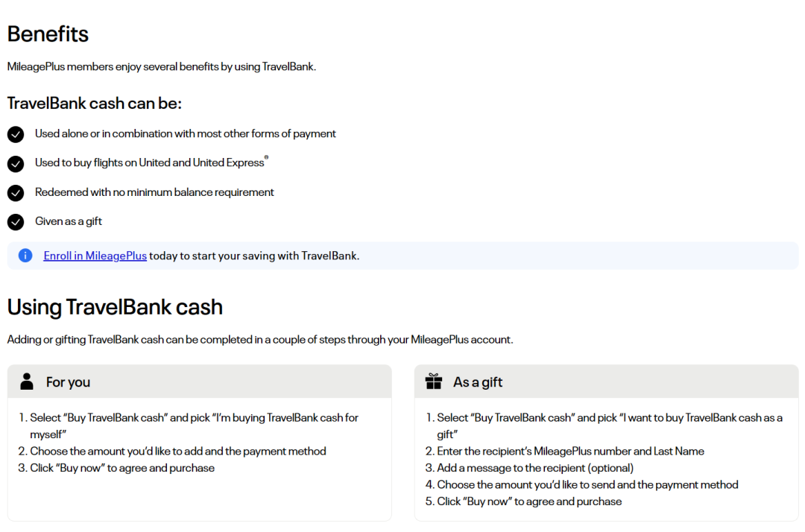Viewport: 805px width, 532px height.
Task: Click the text 'today to start your saving with TravelBank.'
Action: coord(254,256)
